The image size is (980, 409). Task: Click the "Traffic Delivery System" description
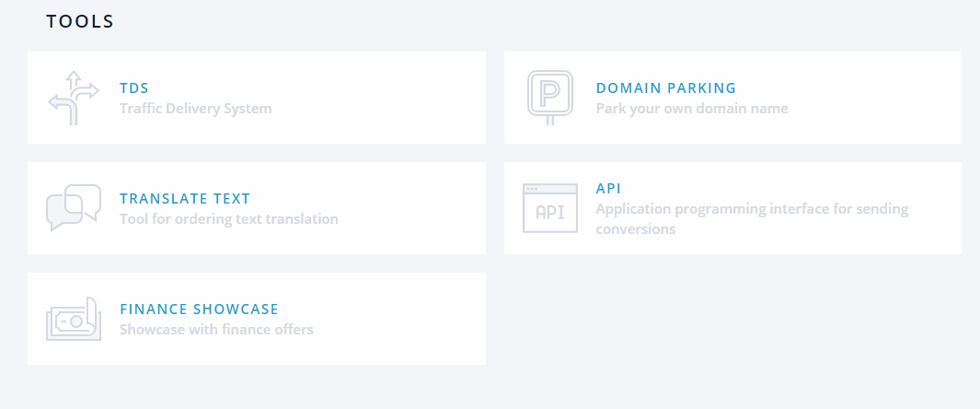coord(196,109)
